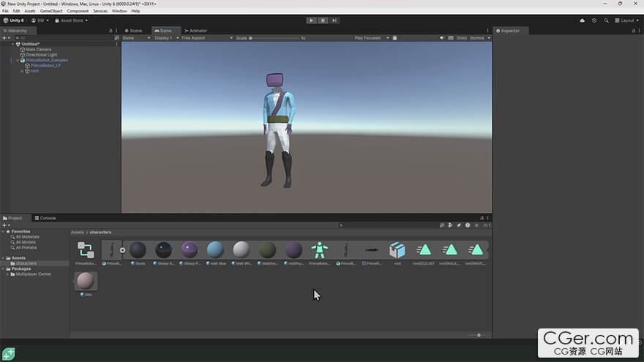
Task: Open the Asset Store button
Action: (72, 20)
